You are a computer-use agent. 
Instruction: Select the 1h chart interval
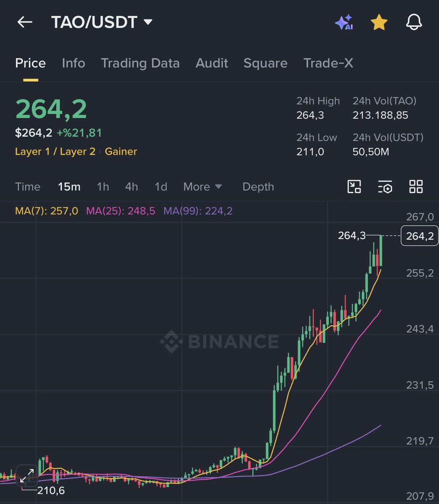click(x=103, y=187)
